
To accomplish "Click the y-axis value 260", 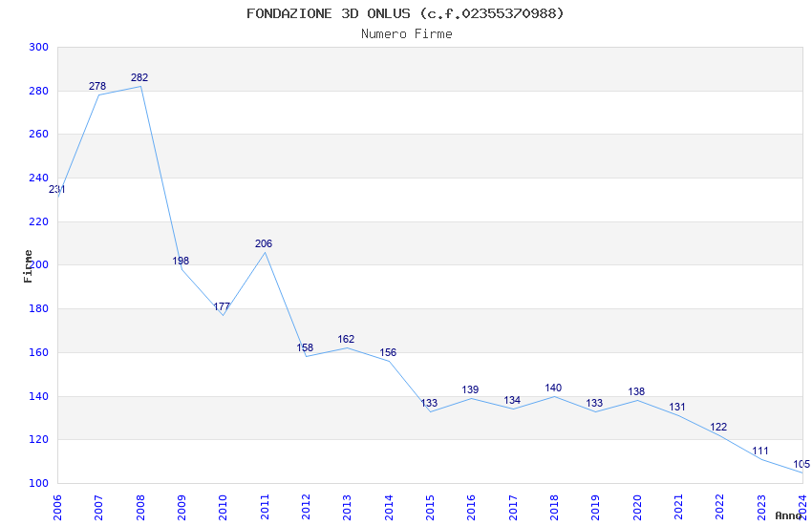I will click(39, 134).
